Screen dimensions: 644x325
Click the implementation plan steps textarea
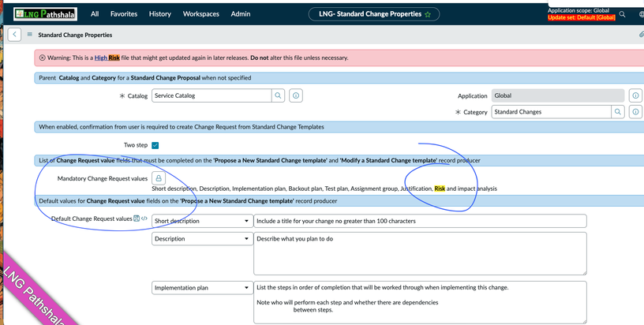(420, 302)
